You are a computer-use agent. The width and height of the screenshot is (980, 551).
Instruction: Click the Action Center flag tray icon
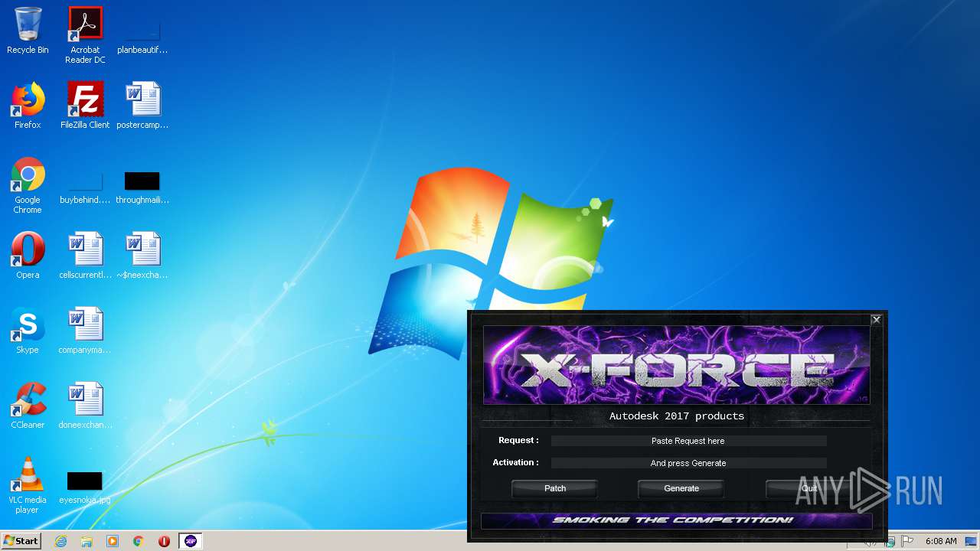pos(906,541)
